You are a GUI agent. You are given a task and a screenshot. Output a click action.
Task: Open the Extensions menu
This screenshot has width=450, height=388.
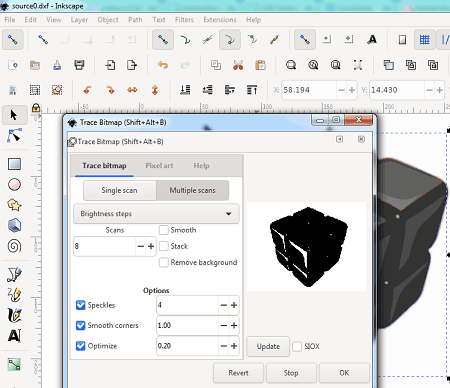(220, 20)
